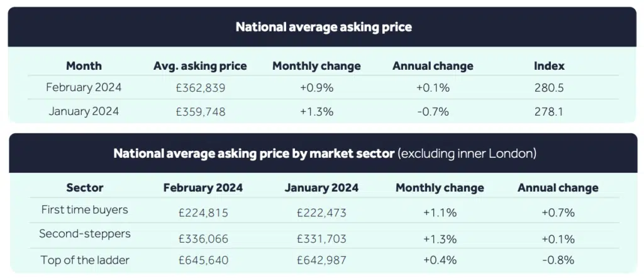Click the +0.9% monthly change value
Screen dimensions: 644x278
point(316,88)
